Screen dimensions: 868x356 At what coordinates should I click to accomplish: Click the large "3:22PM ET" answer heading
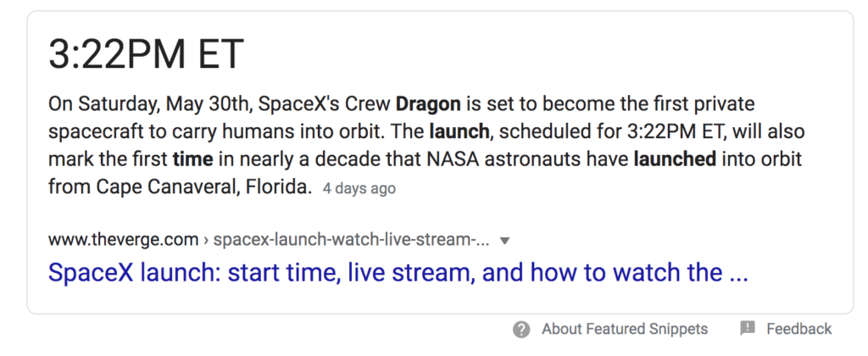pos(147,56)
